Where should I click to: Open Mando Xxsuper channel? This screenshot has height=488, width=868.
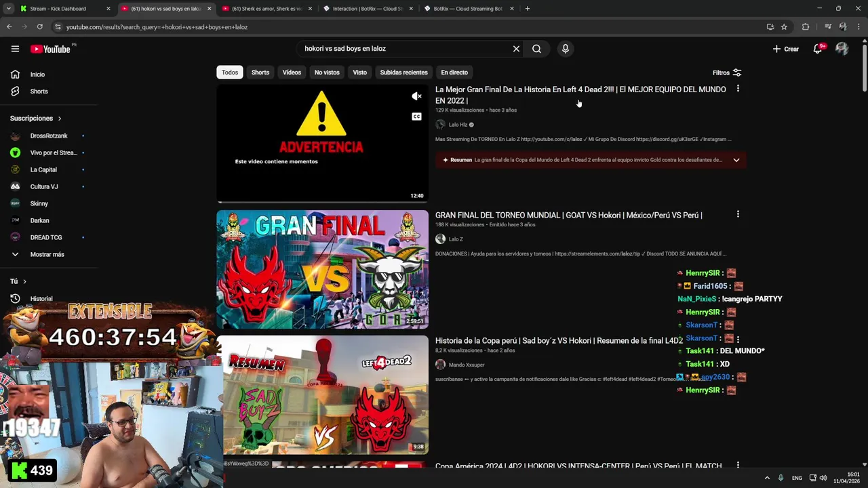coord(466,365)
